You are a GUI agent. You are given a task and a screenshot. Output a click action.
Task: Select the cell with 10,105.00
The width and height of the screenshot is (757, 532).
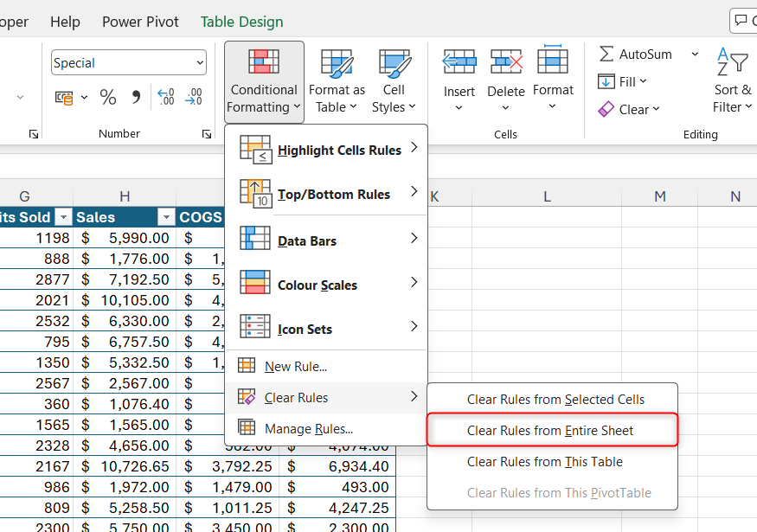tap(125, 300)
